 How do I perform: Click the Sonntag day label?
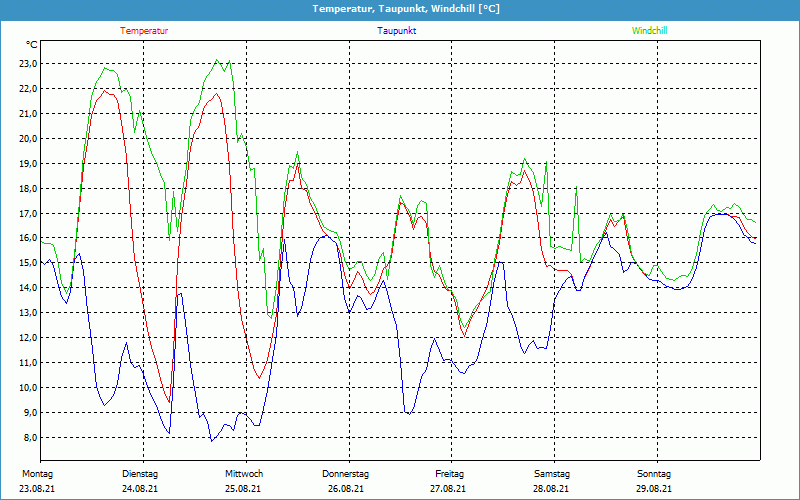pos(654,474)
